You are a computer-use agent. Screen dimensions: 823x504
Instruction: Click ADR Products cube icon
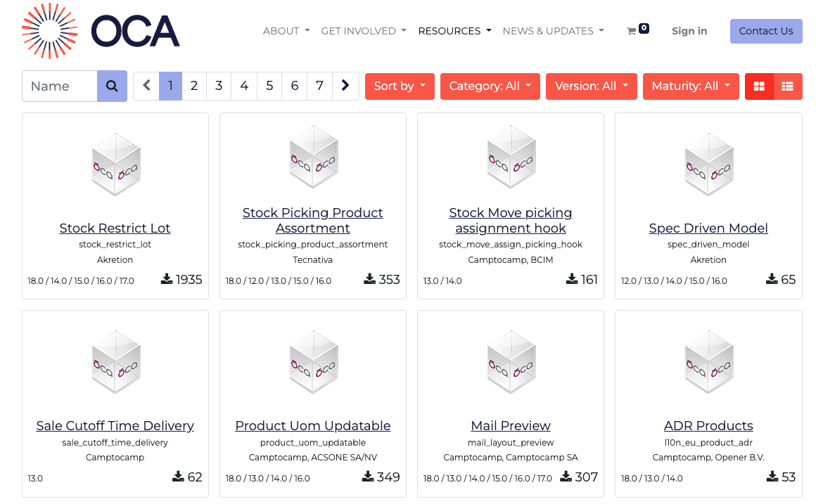tap(709, 362)
